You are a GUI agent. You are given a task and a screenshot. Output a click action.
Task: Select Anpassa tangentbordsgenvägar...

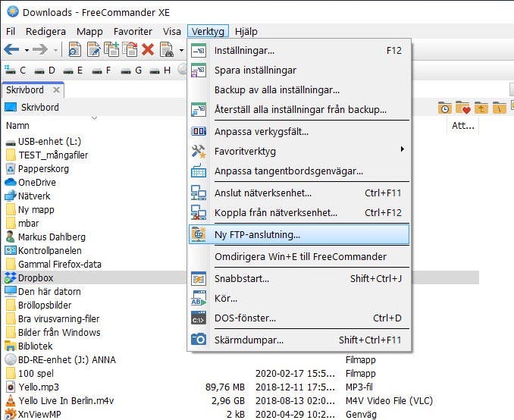pyautogui.click(x=299, y=171)
